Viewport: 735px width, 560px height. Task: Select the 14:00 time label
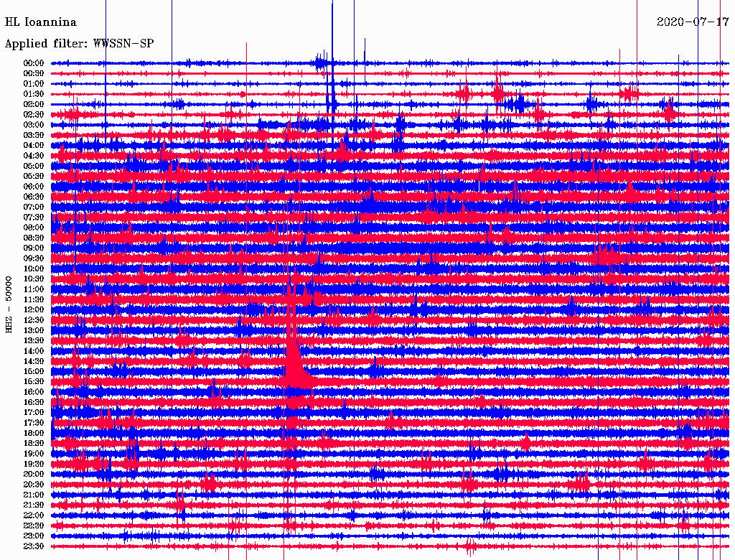tap(34, 351)
